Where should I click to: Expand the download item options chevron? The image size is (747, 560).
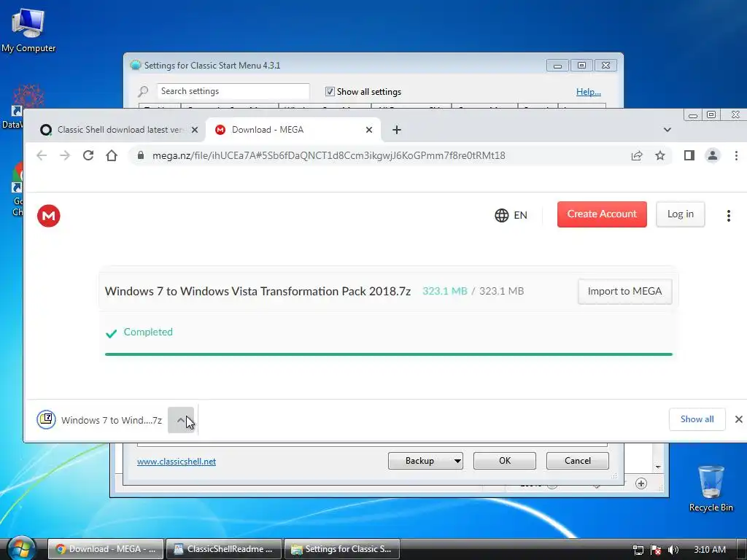[x=181, y=420]
